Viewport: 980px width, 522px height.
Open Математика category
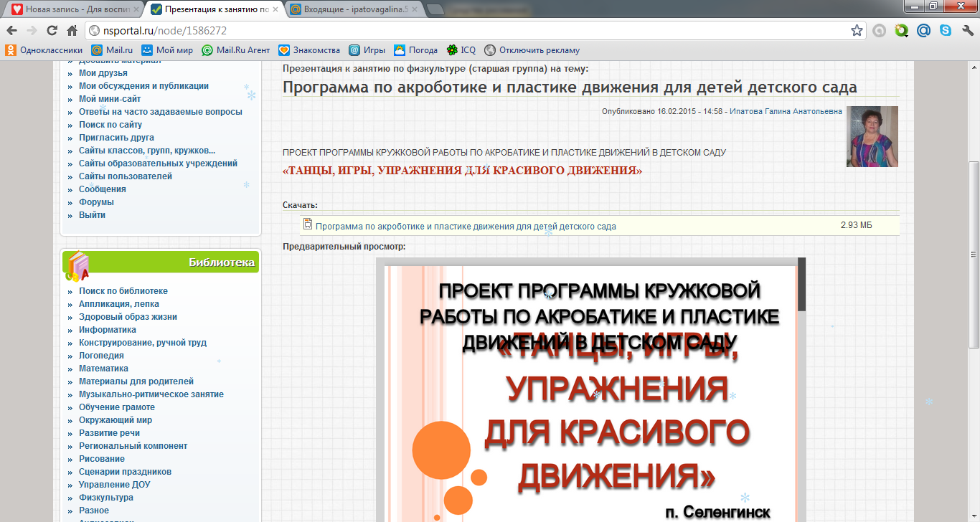tap(103, 369)
